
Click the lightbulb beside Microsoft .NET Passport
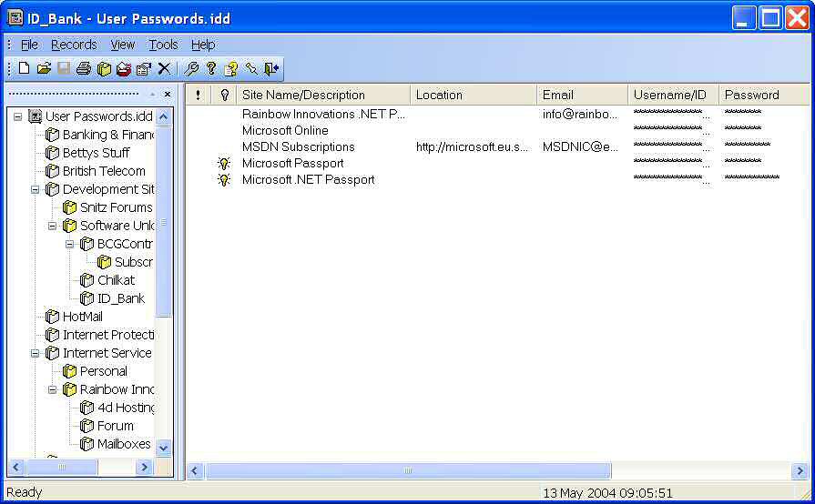[223, 179]
